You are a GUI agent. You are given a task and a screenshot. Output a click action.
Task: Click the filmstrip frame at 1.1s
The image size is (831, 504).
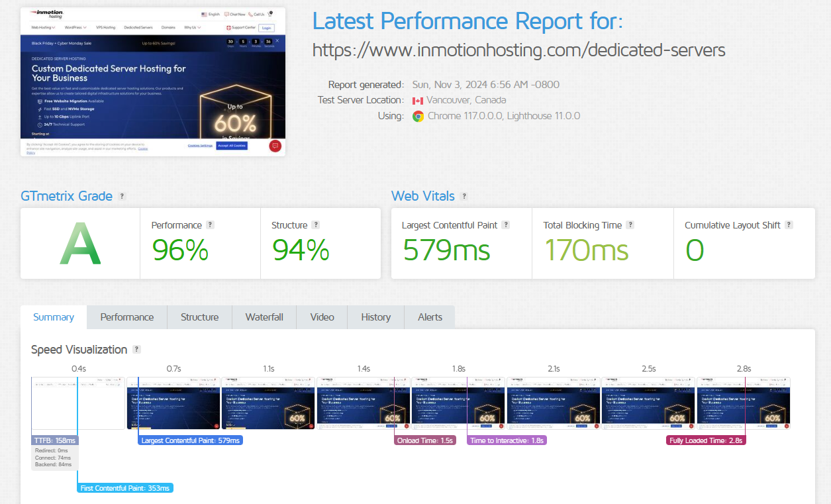coord(268,403)
